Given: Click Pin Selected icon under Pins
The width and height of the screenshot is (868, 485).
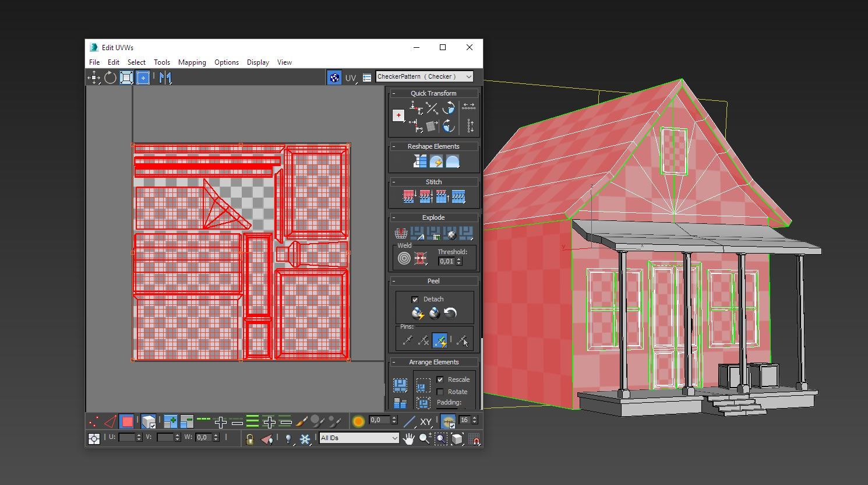Looking at the screenshot, I should tap(408, 340).
